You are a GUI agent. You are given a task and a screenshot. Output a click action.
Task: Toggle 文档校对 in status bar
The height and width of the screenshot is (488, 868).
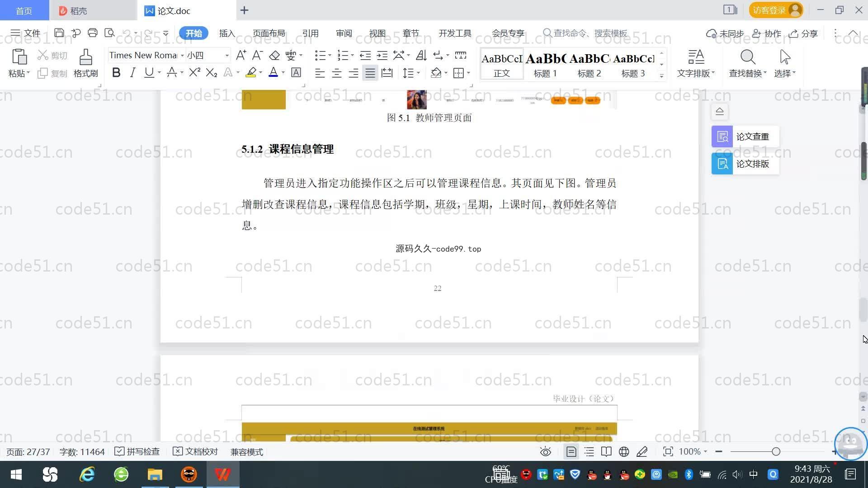195,451
